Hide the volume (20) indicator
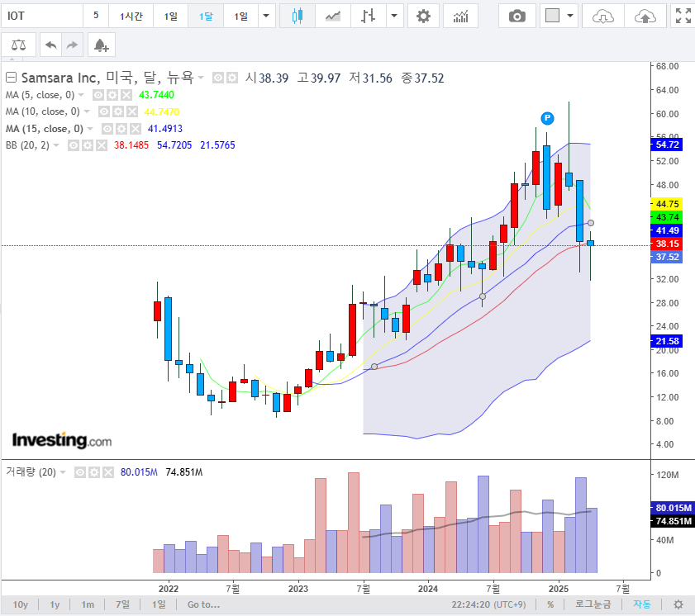 pyautogui.click(x=80, y=472)
